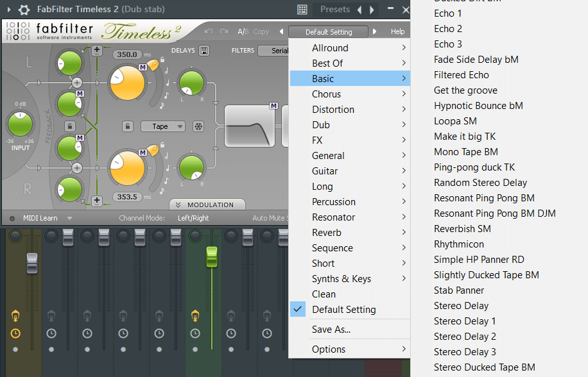Click the R channel 353.5 delay time value
The width and height of the screenshot is (588, 377).
pyautogui.click(x=127, y=197)
